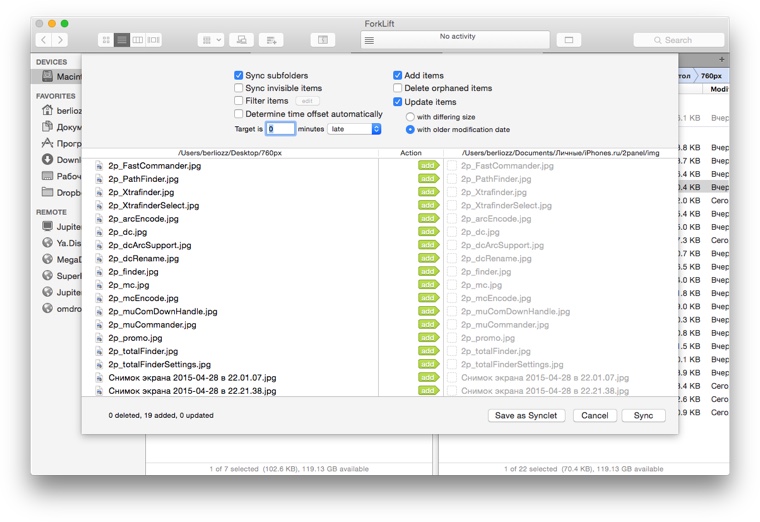Switch to cover flow view mode

pyautogui.click(x=154, y=40)
